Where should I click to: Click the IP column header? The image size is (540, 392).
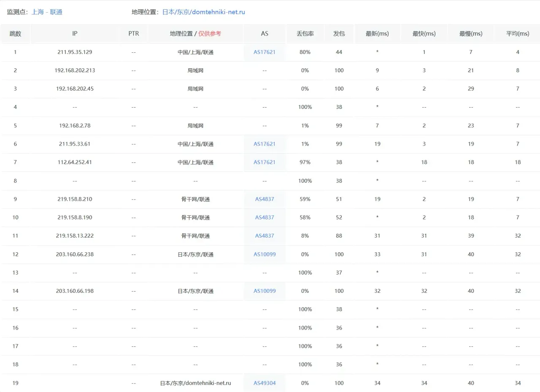click(x=75, y=34)
